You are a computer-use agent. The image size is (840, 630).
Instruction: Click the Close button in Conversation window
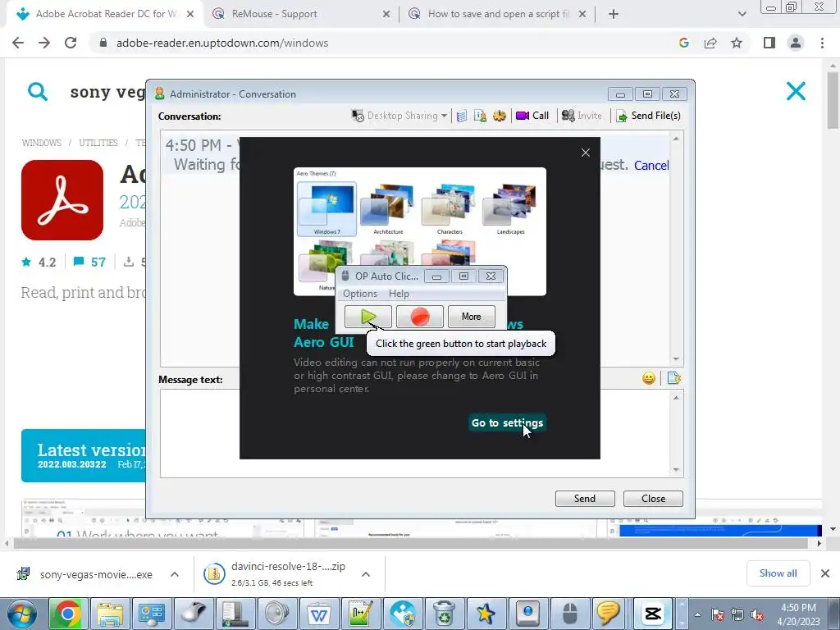tap(654, 499)
